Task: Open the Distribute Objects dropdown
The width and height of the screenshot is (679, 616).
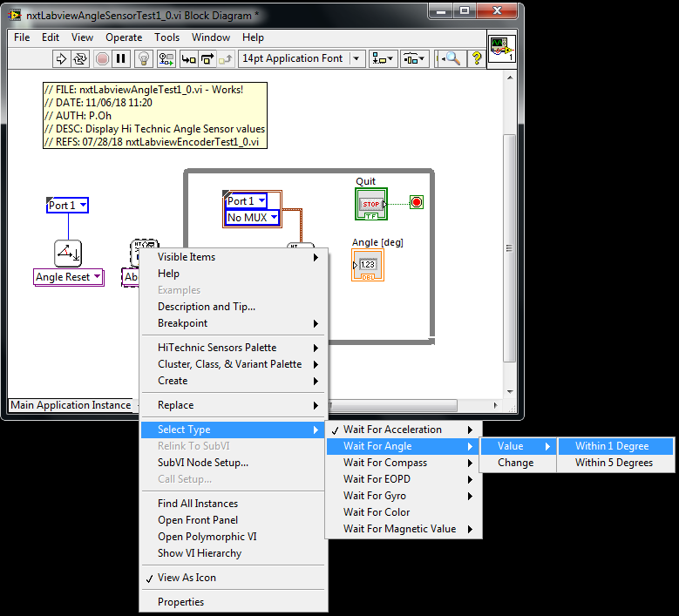Action: 415,58
